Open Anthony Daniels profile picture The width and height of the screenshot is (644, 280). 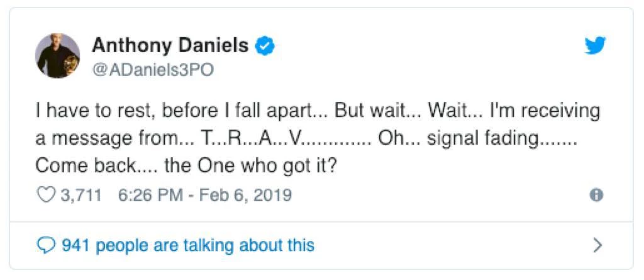tap(57, 55)
